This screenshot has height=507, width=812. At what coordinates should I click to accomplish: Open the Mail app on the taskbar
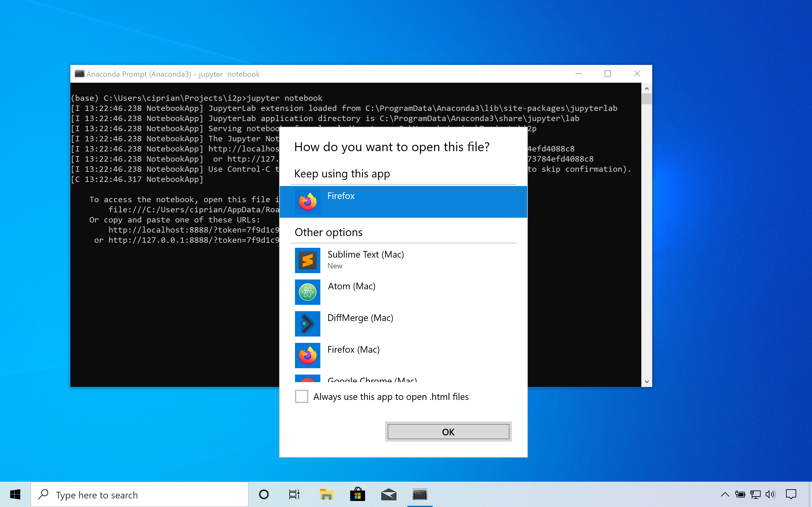[389, 494]
